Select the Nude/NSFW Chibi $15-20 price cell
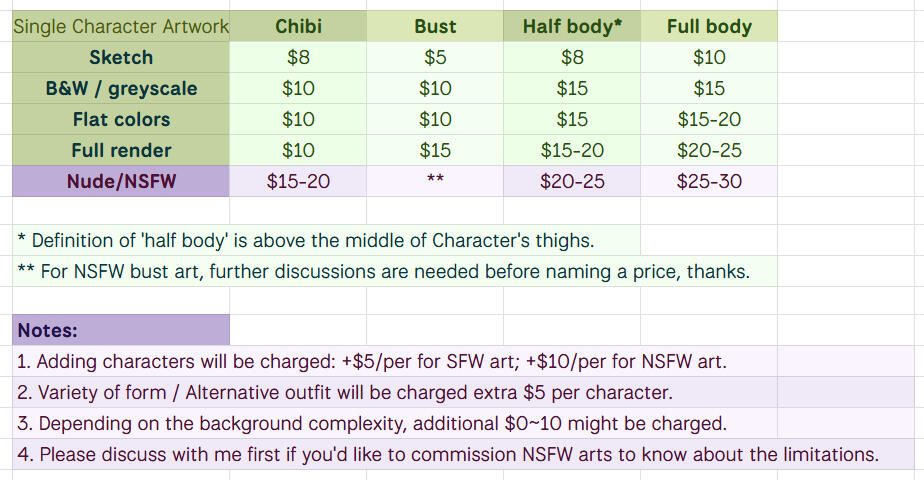Viewport: 924px width, 480px height. click(298, 181)
